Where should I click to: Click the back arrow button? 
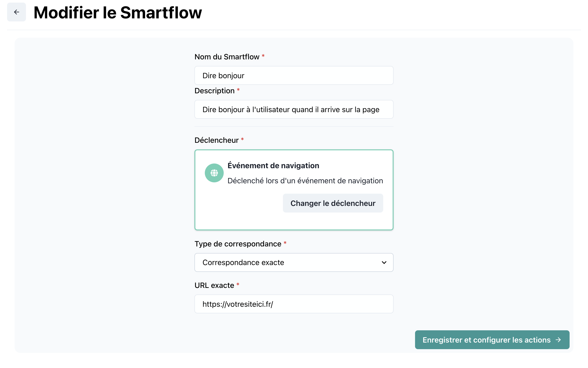(16, 12)
